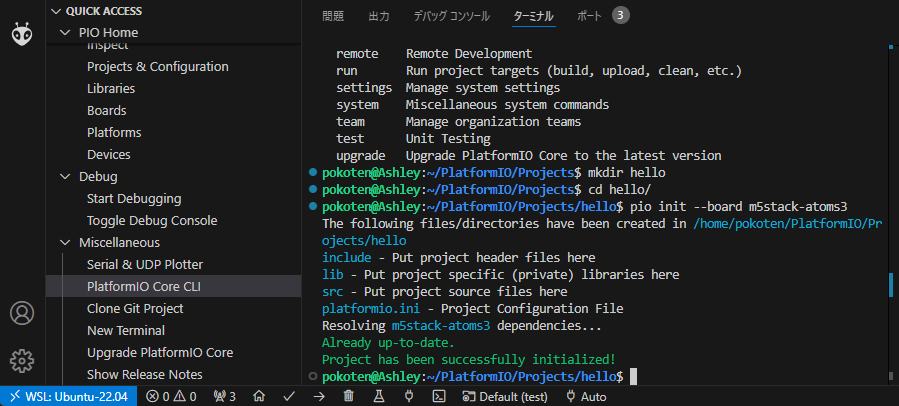The image size is (899, 406).
Task: Open Serial & UDP Plotter
Action: [145, 264]
